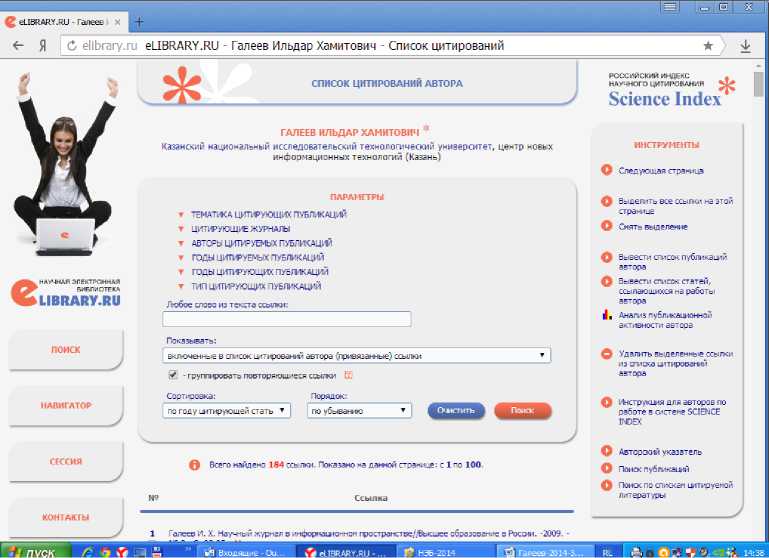
Task: Expand Годы цитируемых публикаций
Action: tap(257, 257)
